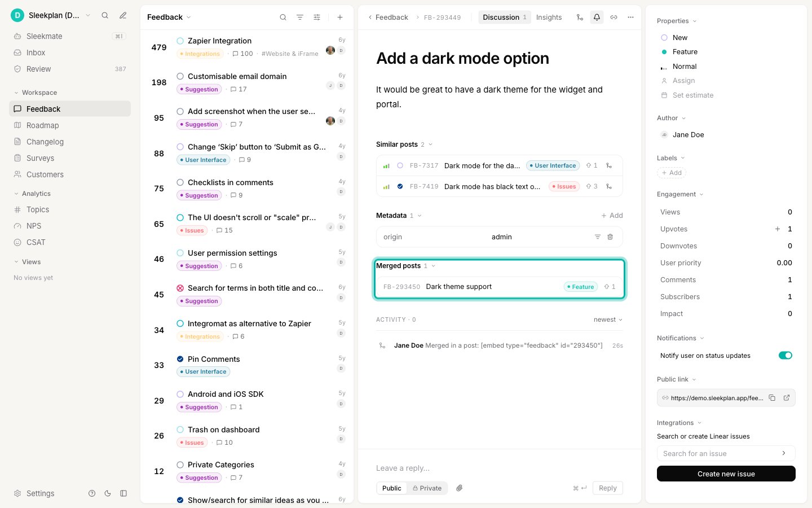Open help via the question mark icon
The height and width of the screenshot is (508, 812).
92,493
